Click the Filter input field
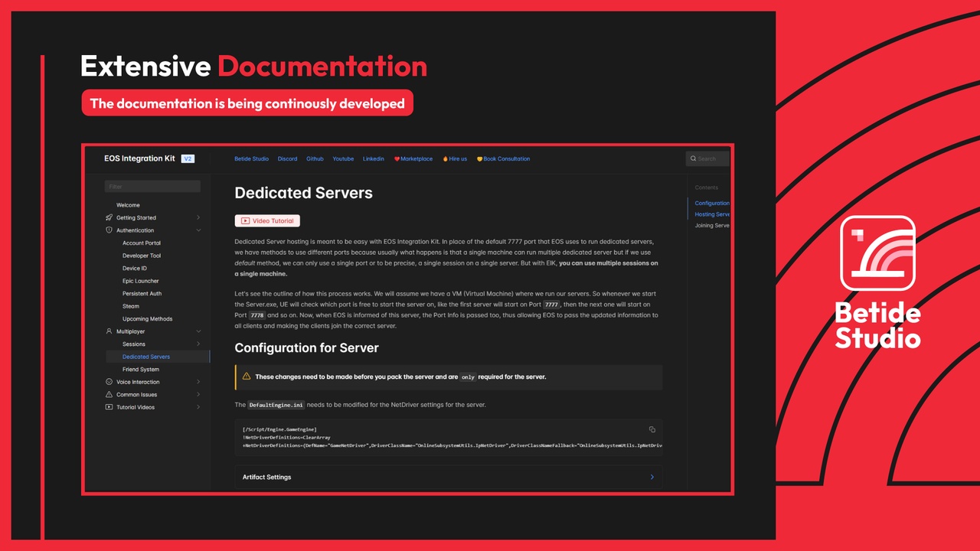980x551 pixels. [x=152, y=186]
